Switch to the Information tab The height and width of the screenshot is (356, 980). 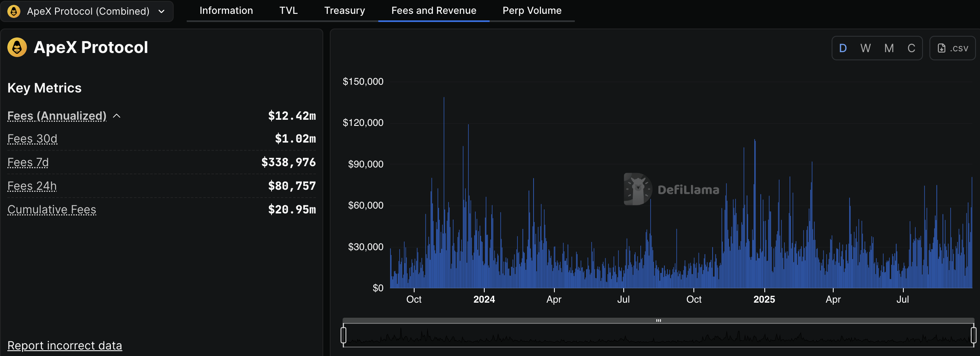pos(226,11)
